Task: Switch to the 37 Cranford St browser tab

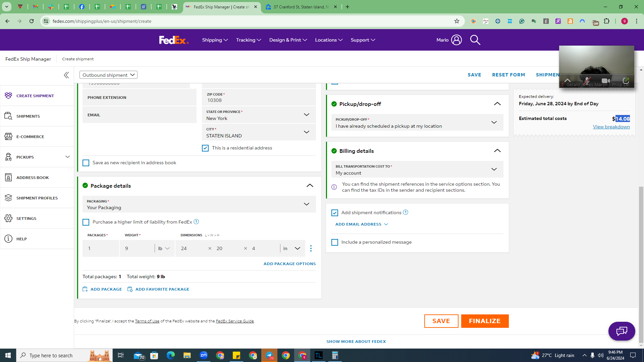Action: [x=301, y=7]
